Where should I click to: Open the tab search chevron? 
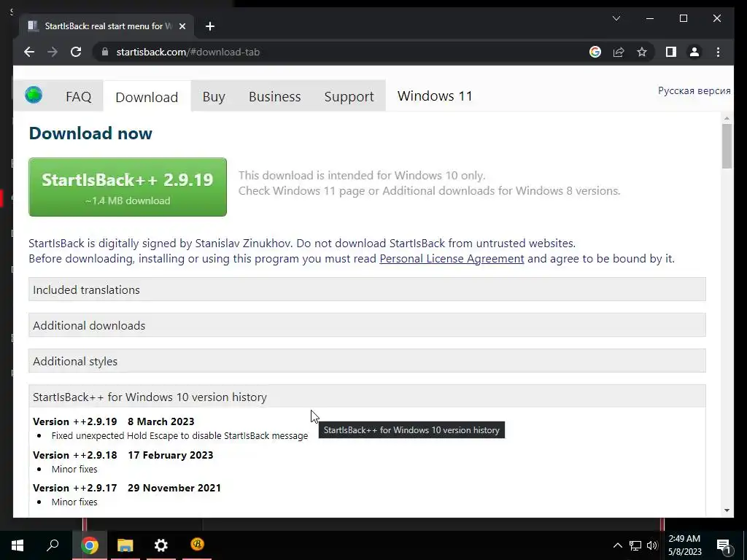pyautogui.click(x=616, y=18)
